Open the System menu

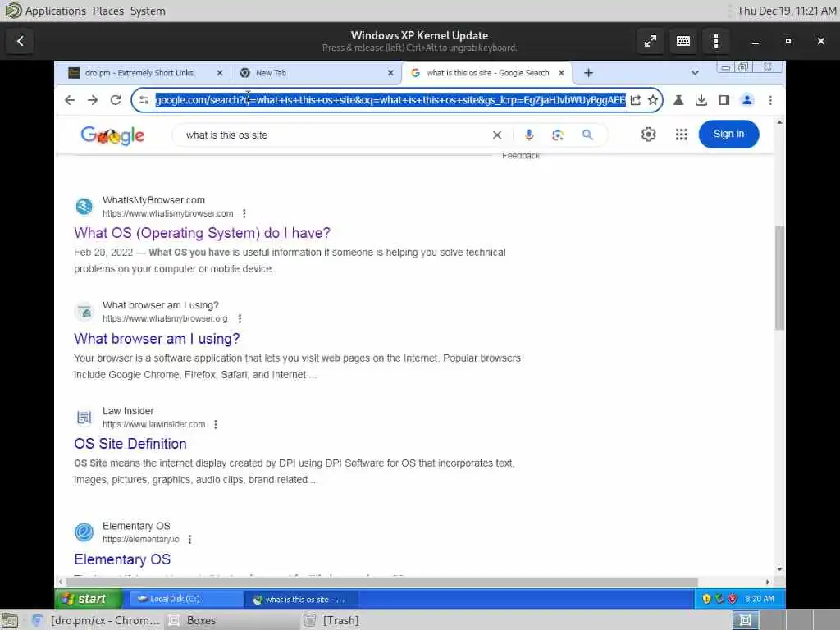pos(148,11)
